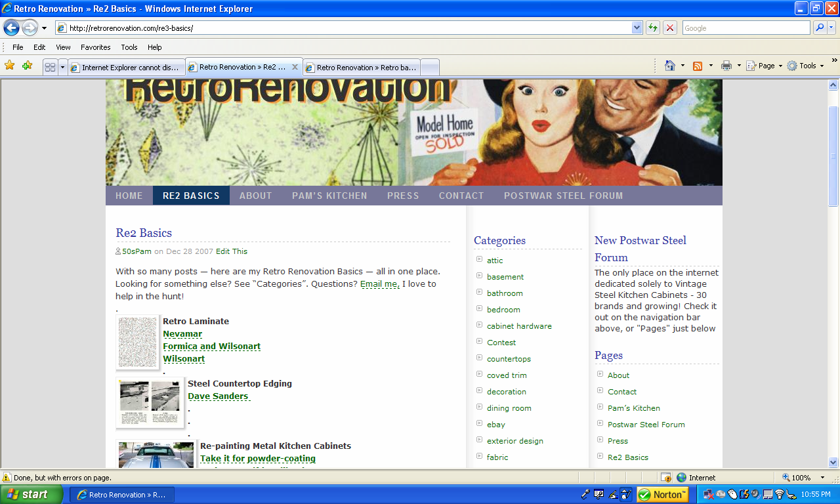
Task: Click the Norton taskbar button
Action: click(662, 495)
